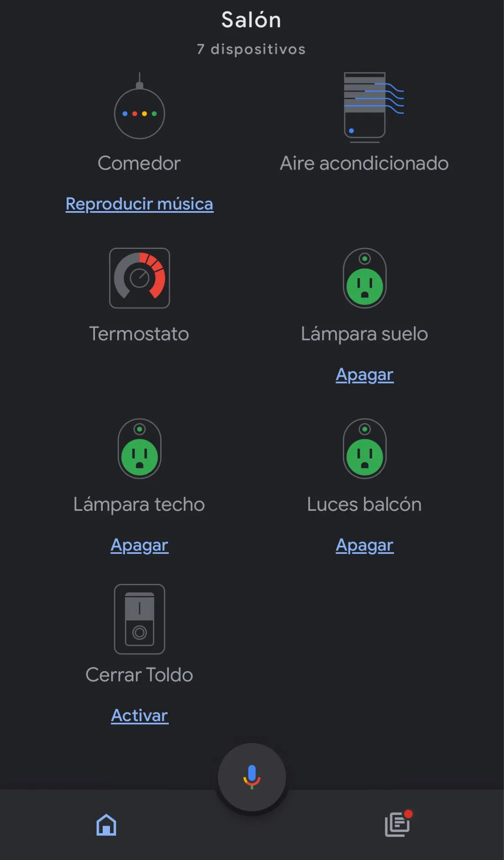
Task: Tap the Lámpara techo green plug icon
Action: (x=139, y=448)
